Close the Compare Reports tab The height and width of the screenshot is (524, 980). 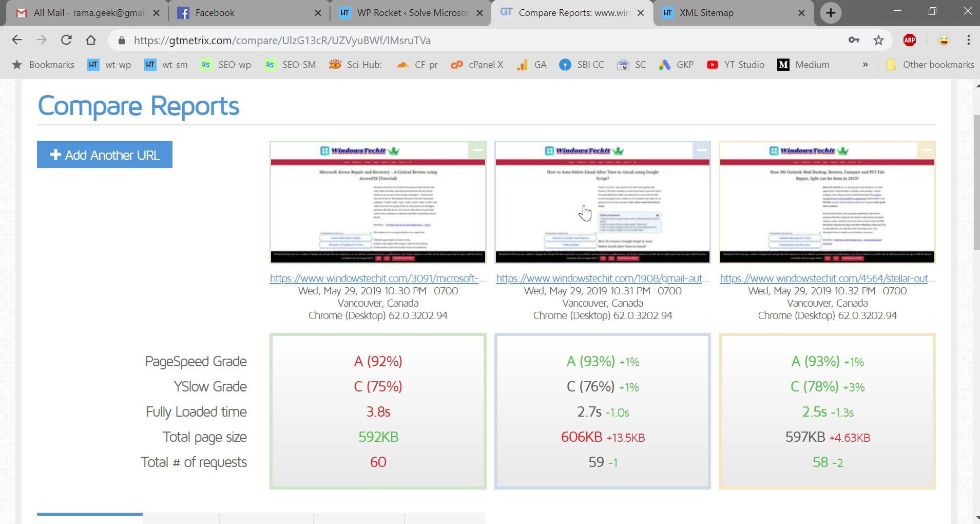641,13
